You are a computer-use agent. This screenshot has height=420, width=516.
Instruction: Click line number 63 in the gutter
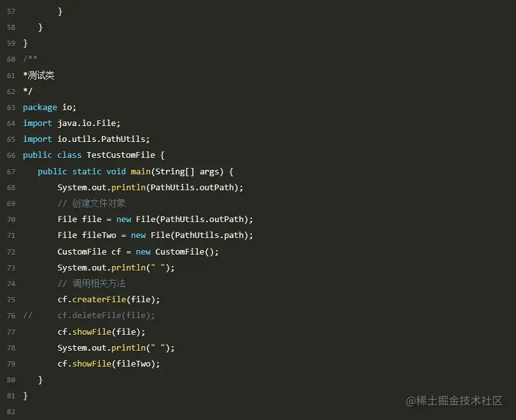(11, 108)
